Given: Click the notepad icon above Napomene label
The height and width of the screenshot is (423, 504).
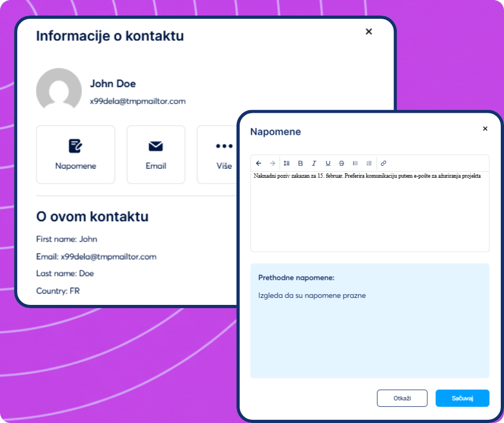Looking at the screenshot, I should pos(76,146).
